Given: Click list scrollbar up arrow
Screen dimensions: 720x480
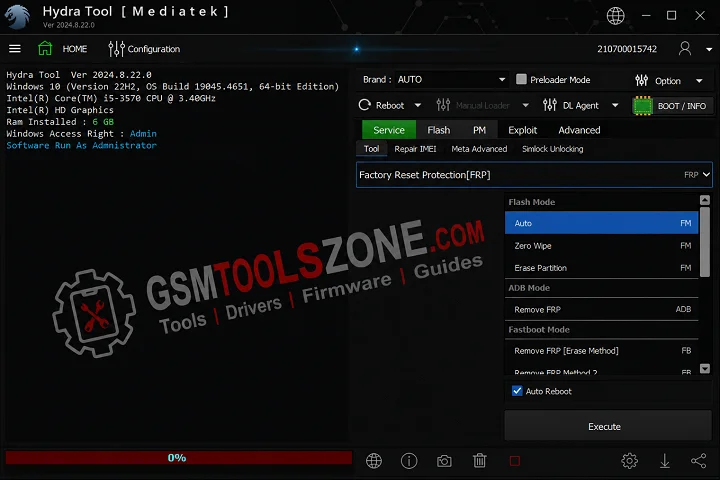Looking at the screenshot, I should pos(705,200).
